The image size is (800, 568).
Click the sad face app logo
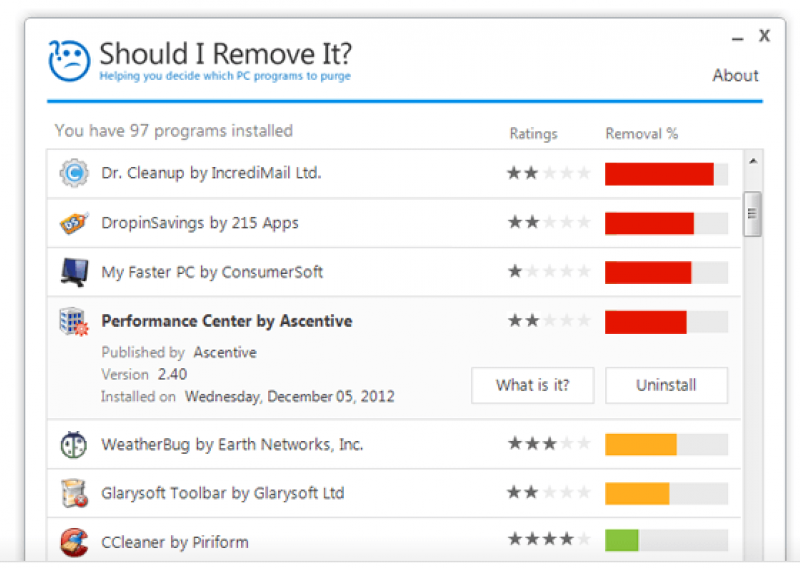coord(69,61)
